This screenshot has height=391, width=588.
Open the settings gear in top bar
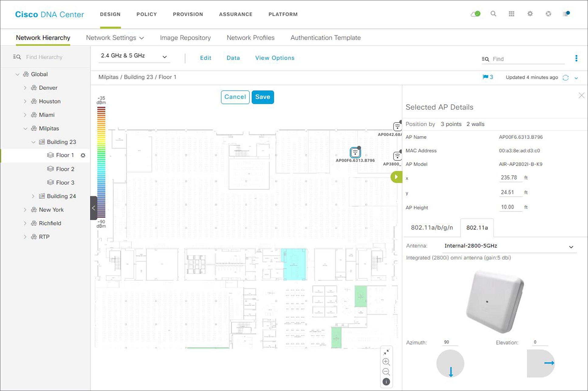tap(530, 14)
